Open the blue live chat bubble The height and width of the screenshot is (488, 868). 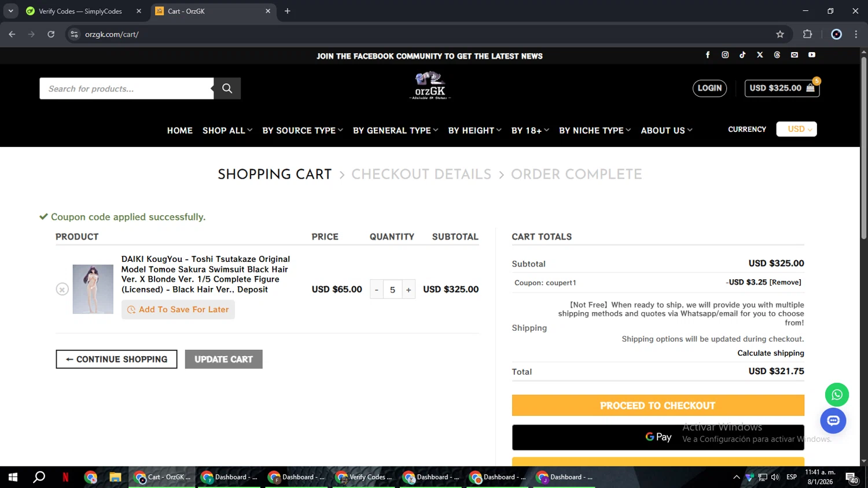[x=833, y=421]
